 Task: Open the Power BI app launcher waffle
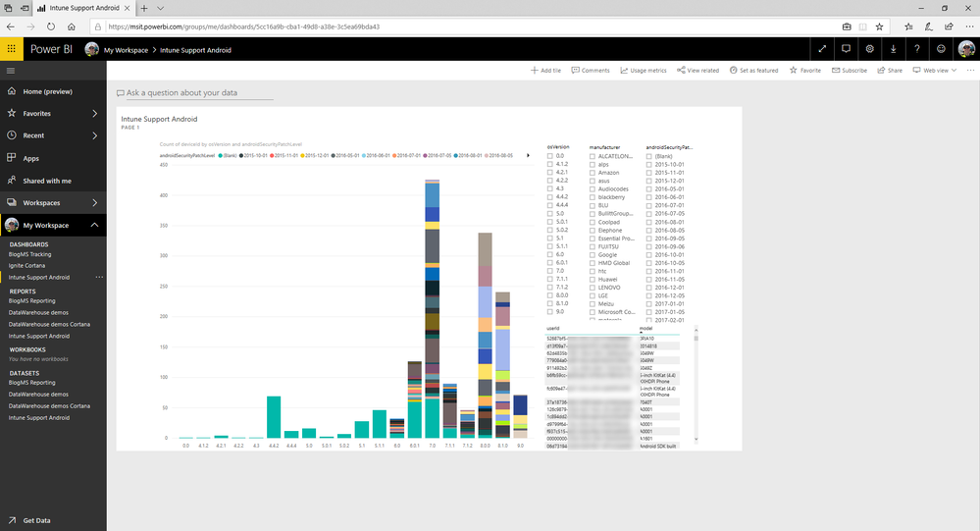point(11,49)
